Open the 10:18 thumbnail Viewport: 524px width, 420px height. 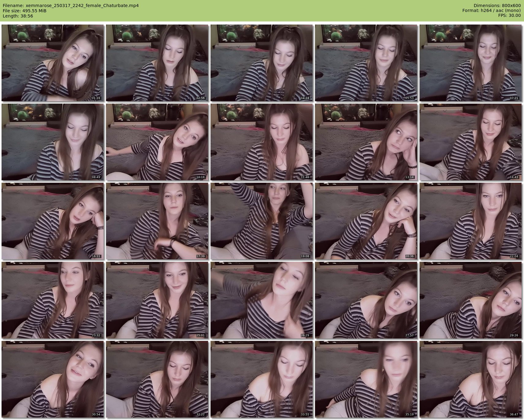(x=157, y=142)
